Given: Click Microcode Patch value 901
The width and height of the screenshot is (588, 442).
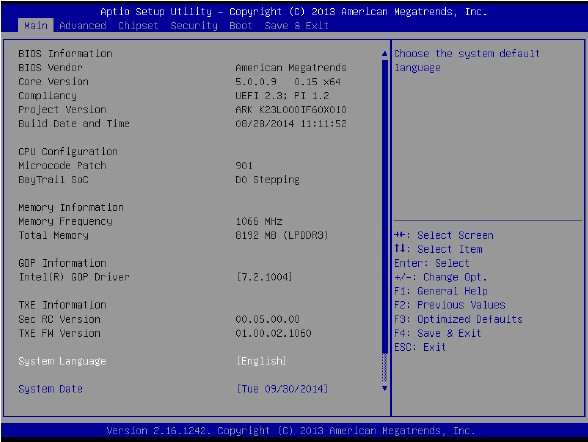Looking at the screenshot, I should pyautogui.click(x=244, y=165).
